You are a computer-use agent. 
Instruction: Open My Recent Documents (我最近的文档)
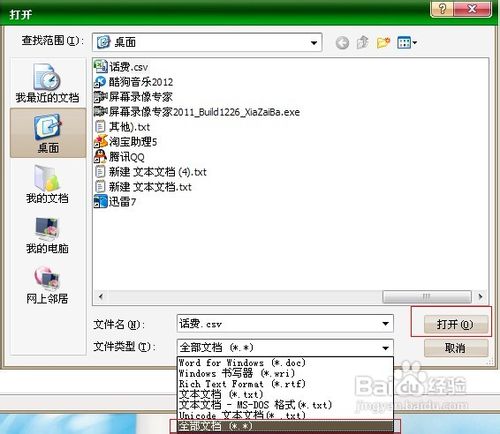coord(47,83)
